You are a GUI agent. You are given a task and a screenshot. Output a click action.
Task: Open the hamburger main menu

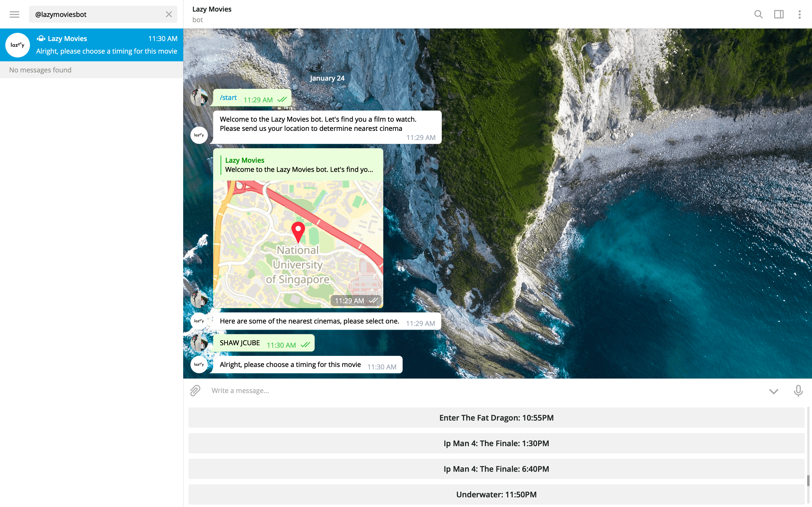(x=14, y=14)
